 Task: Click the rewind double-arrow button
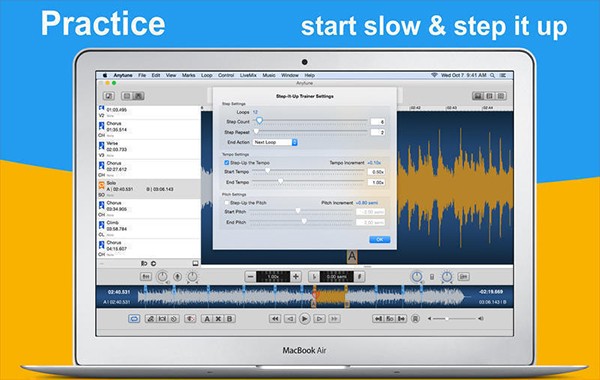(275, 319)
